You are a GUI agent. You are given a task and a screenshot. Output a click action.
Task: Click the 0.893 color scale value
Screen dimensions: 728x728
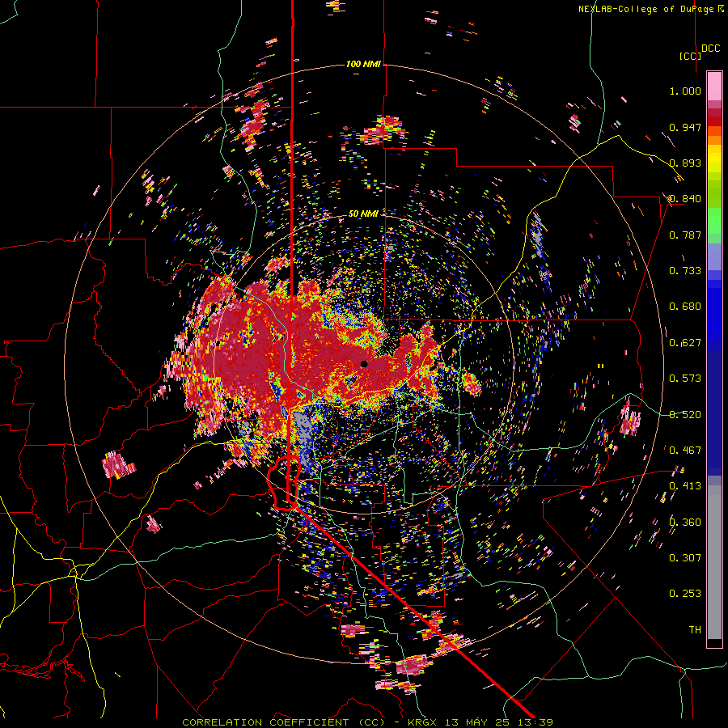pos(685,163)
